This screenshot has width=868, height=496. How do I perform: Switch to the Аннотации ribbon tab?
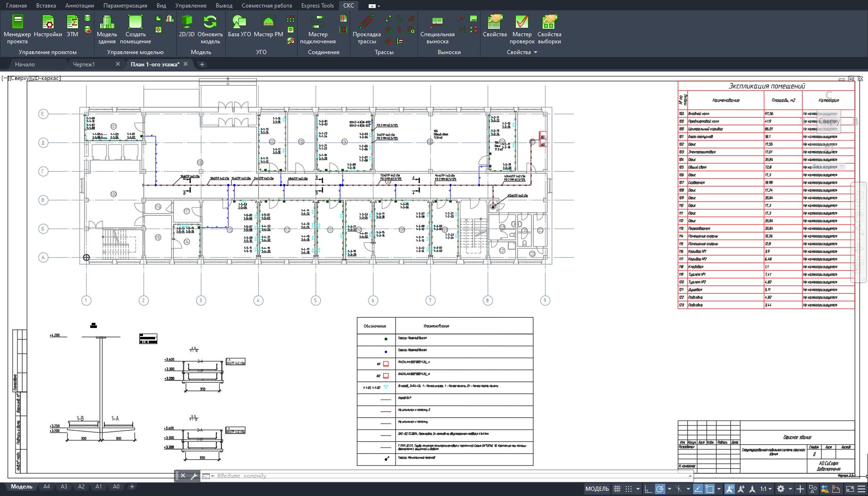tap(79, 6)
